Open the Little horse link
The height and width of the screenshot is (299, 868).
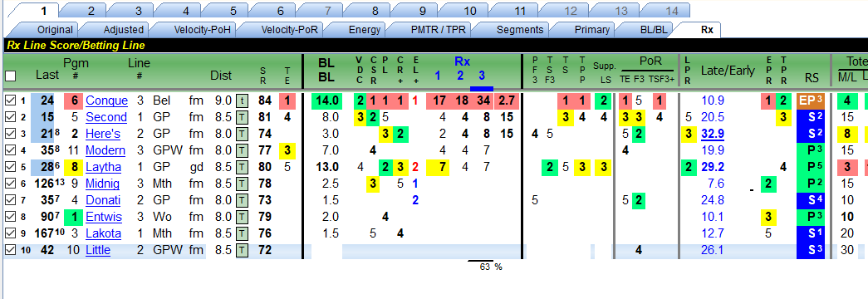tap(98, 250)
